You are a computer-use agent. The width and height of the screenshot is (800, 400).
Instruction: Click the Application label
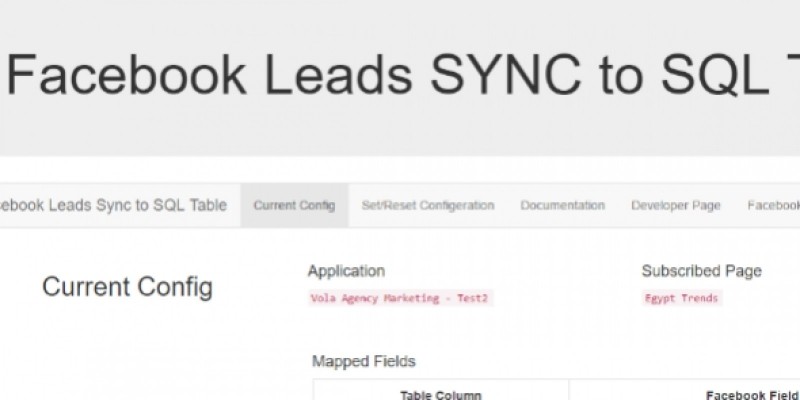346,271
